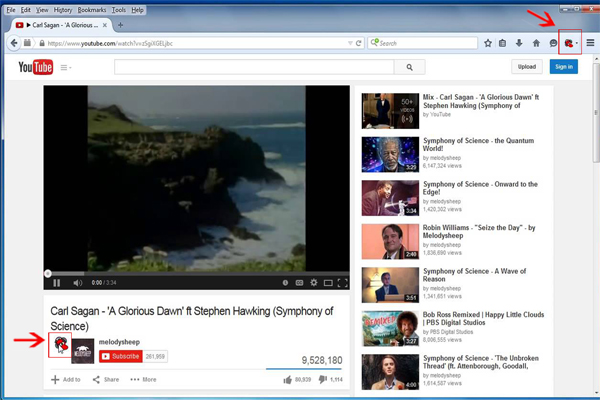Open the Bookmarks menu
This screenshot has width=600, height=400.
[92, 10]
